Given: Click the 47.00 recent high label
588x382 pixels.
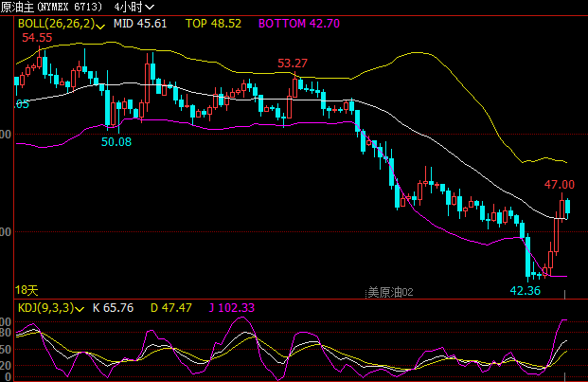Looking at the screenshot, I should point(560,185).
